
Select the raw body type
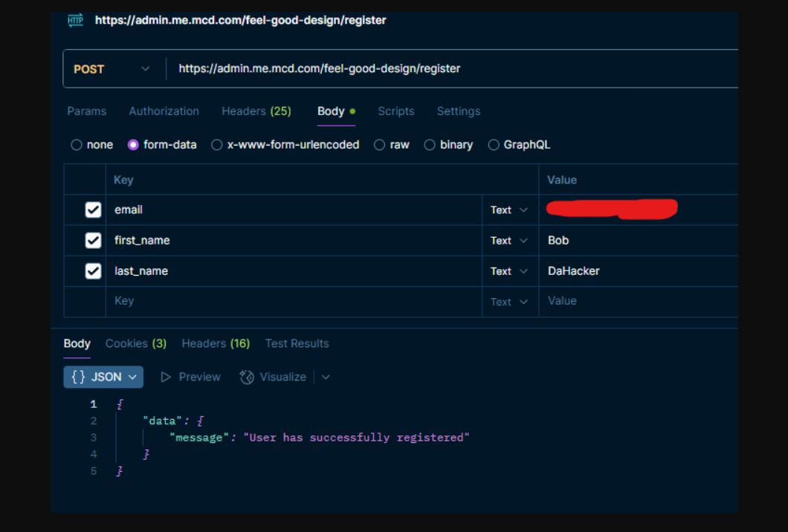(x=380, y=145)
